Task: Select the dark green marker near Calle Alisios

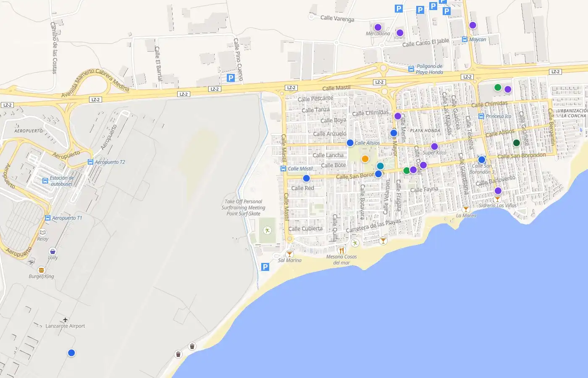Action: pos(517,143)
